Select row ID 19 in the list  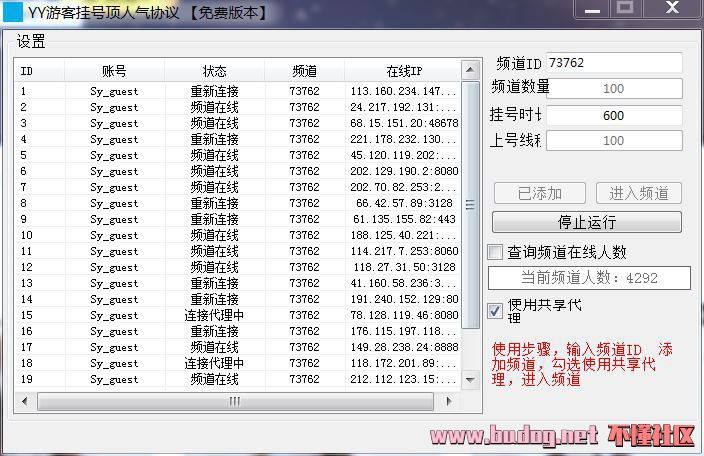[x=238, y=379]
